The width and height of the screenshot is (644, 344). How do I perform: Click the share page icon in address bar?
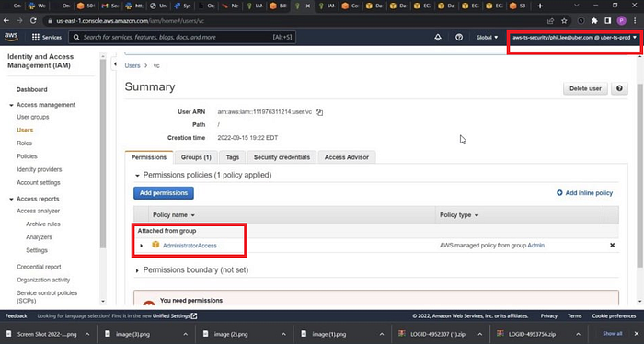point(550,21)
